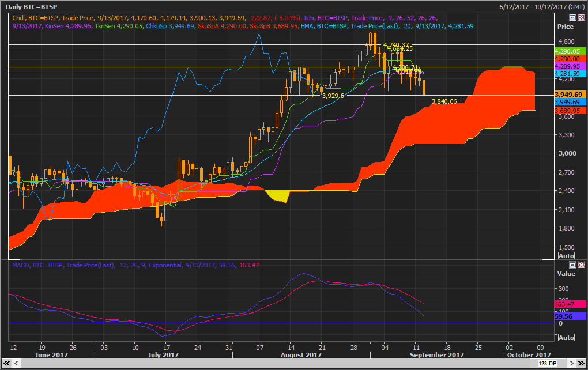This screenshot has width=588, height=370.
Task: Click the TknSen 4,290.05 legend value
Action: point(119,26)
